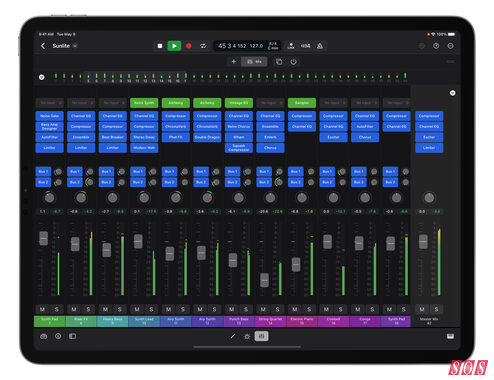
Task: Solo the Synth Lead channel
Action: tap(151, 309)
